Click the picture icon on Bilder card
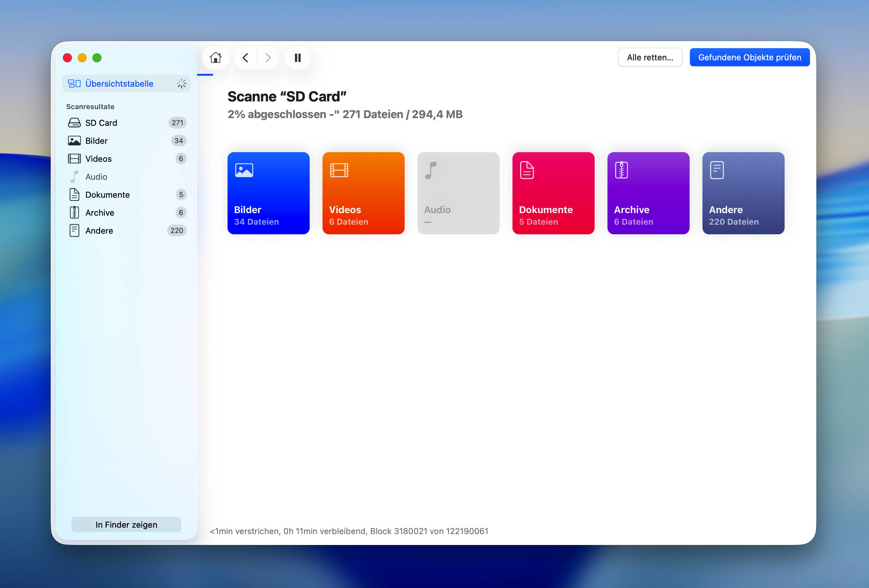Screen dimensions: 869x588 pyautogui.click(x=244, y=170)
